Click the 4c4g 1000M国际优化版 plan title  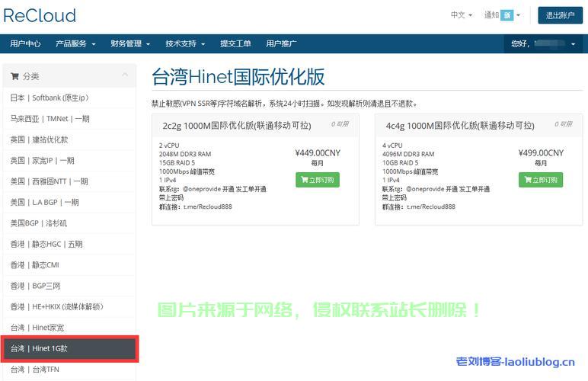pos(460,126)
